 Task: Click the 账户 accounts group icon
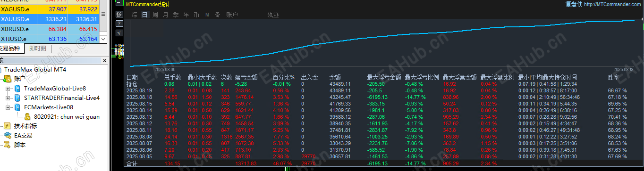(x=8, y=79)
